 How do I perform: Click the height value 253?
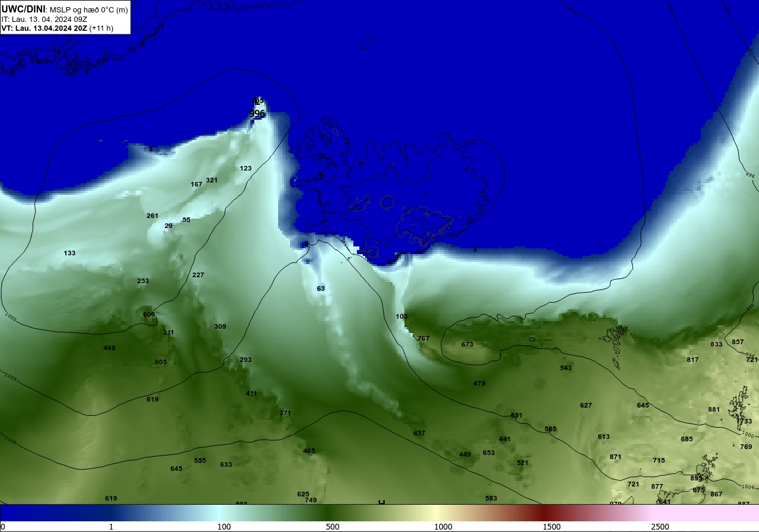tap(143, 281)
